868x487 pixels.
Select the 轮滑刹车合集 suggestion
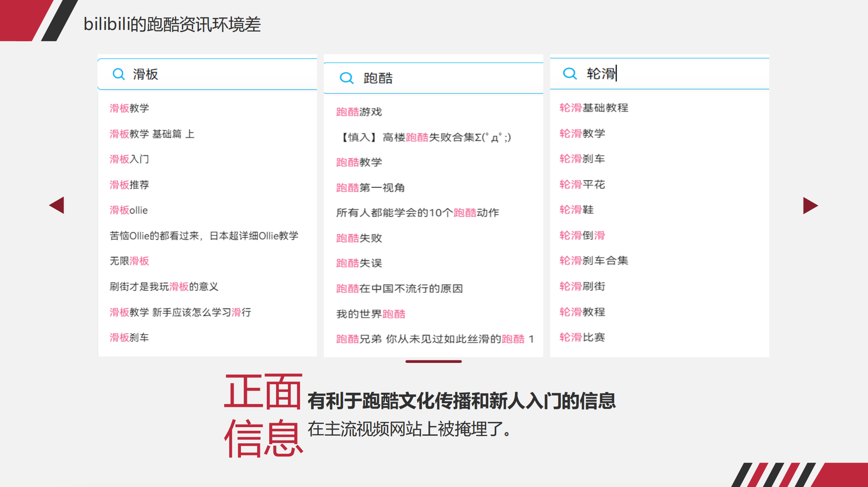593,261
